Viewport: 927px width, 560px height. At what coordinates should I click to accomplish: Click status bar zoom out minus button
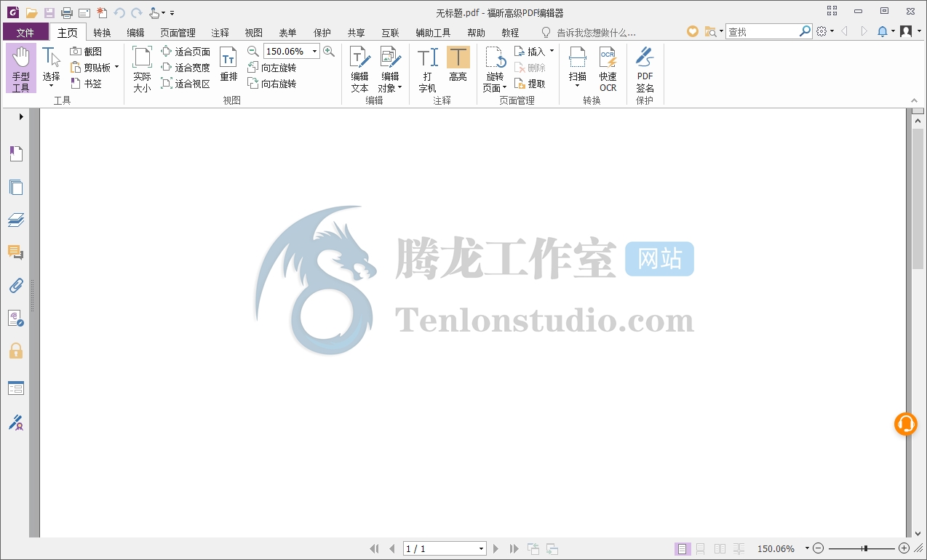(x=818, y=548)
